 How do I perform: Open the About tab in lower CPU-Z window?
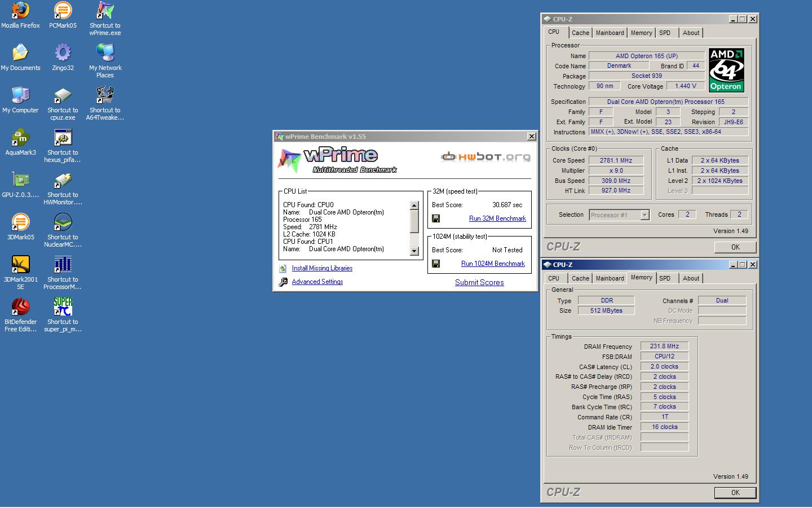pyautogui.click(x=691, y=278)
